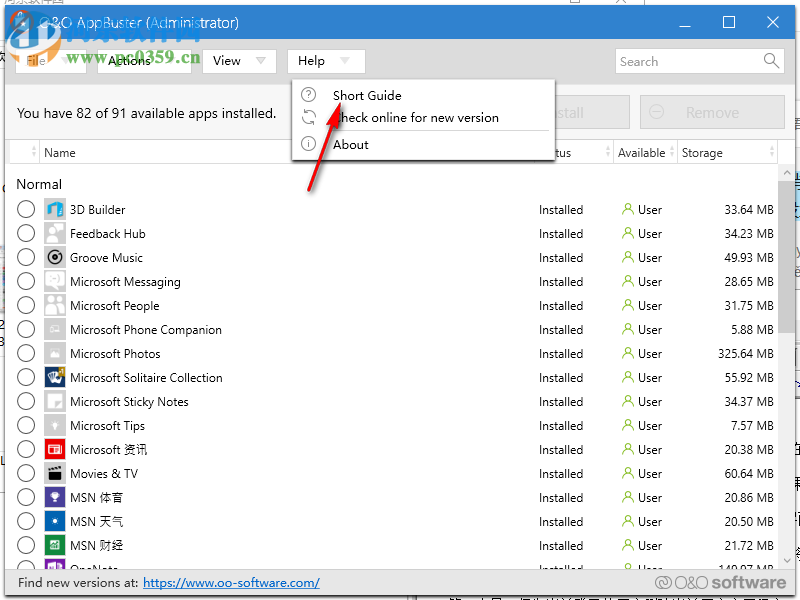Viewport: 800px width, 600px height.
Task: Click the 3D Builder app icon
Action: pyautogui.click(x=55, y=210)
